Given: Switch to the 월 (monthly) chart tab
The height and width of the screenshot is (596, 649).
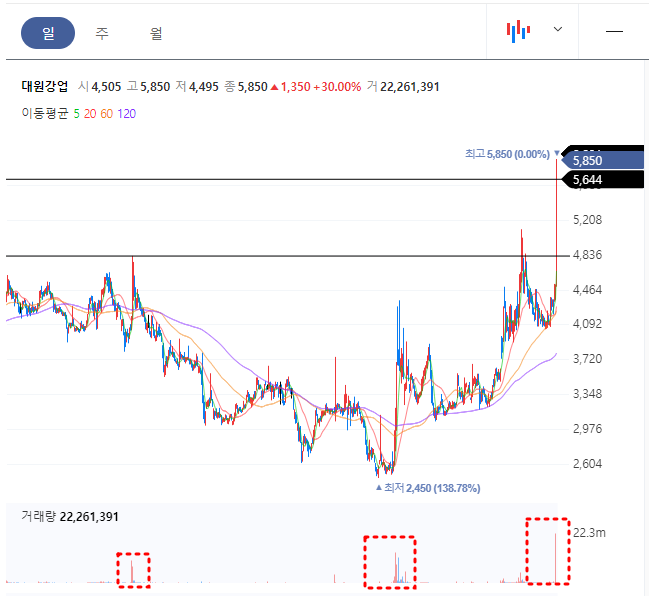Looking at the screenshot, I should click(156, 33).
